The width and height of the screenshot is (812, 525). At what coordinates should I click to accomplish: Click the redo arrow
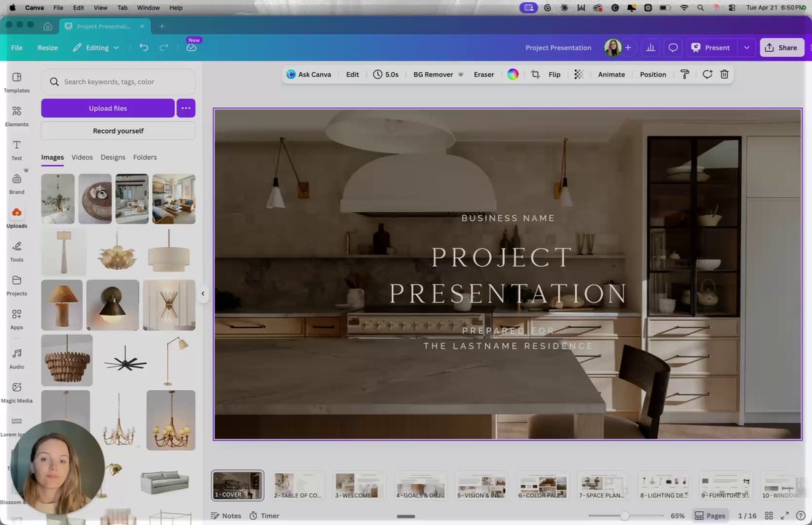click(163, 47)
